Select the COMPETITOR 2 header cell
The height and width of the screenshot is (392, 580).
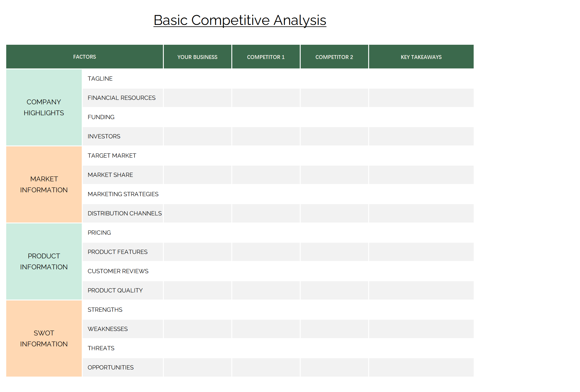(334, 57)
